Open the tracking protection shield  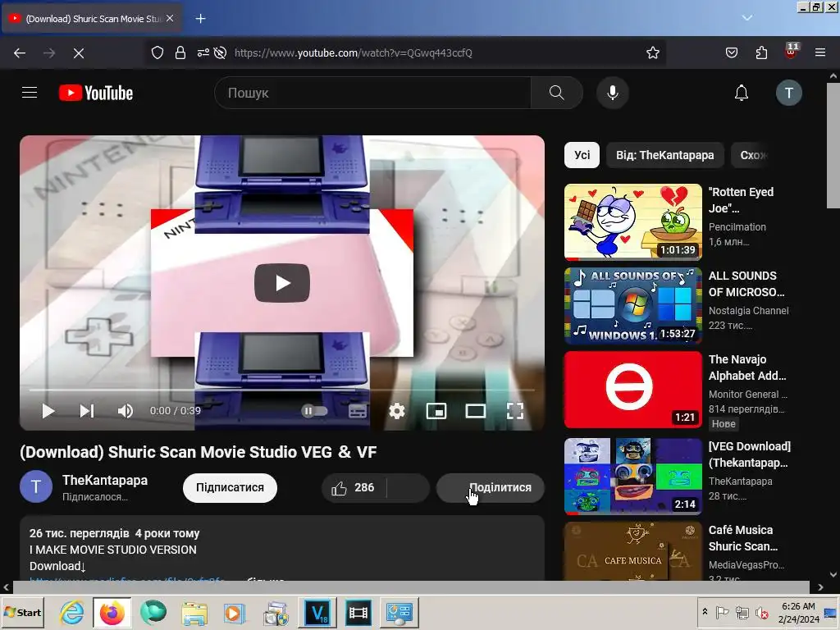click(x=157, y=52)
